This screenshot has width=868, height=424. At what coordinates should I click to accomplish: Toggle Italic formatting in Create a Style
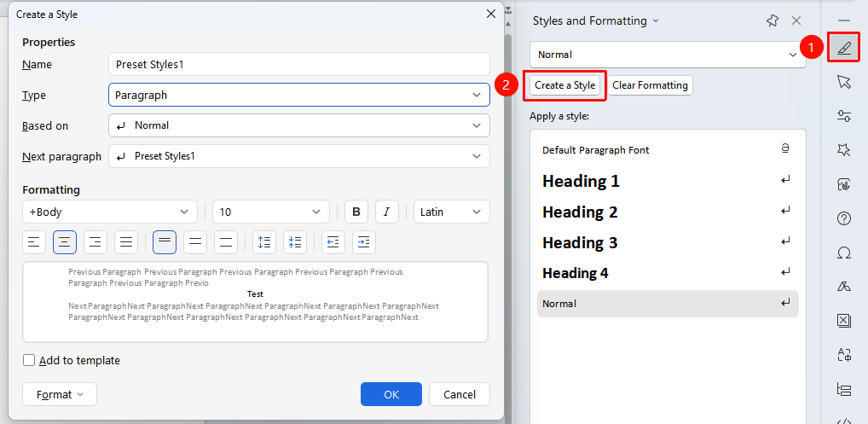(x=387, y=212)
